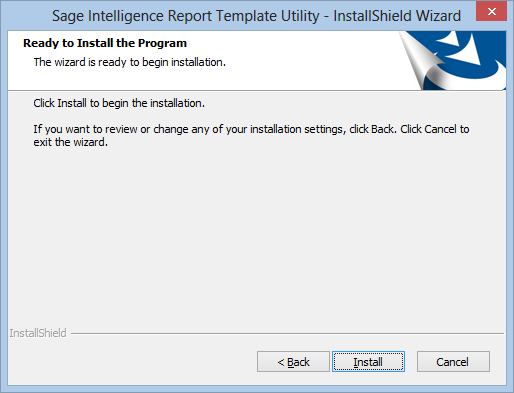Go to previous step via Back button

point(293,361)
